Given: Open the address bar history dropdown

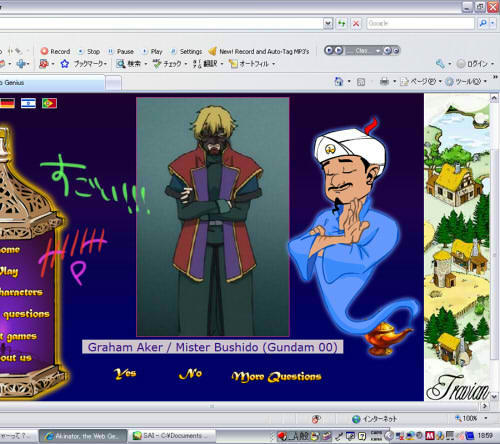Looking at the screenshot, I should [328, 23].
